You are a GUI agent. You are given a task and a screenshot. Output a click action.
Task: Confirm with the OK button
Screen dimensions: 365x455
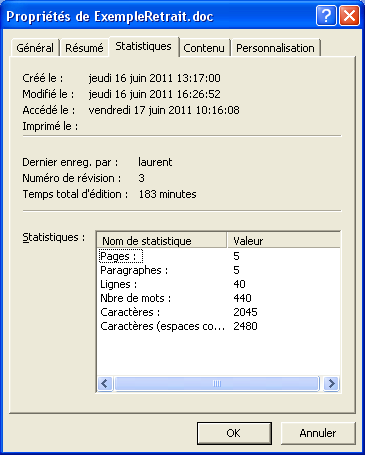234,433
